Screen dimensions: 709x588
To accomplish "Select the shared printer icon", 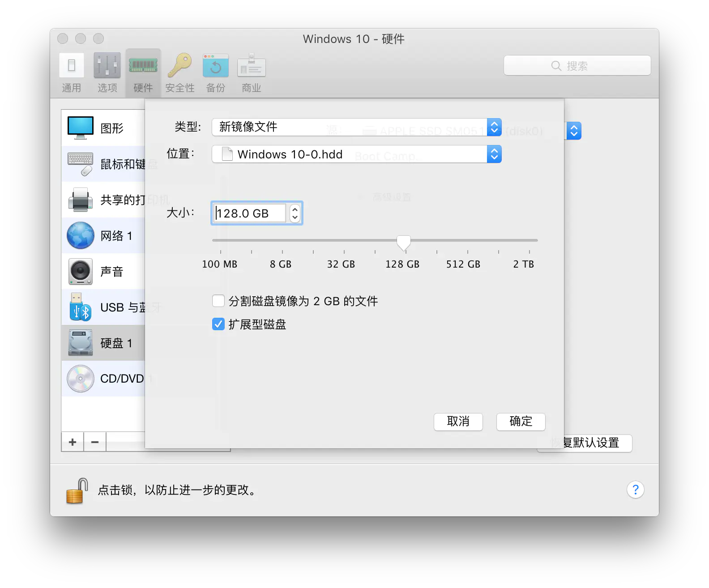I will point(81,200).
